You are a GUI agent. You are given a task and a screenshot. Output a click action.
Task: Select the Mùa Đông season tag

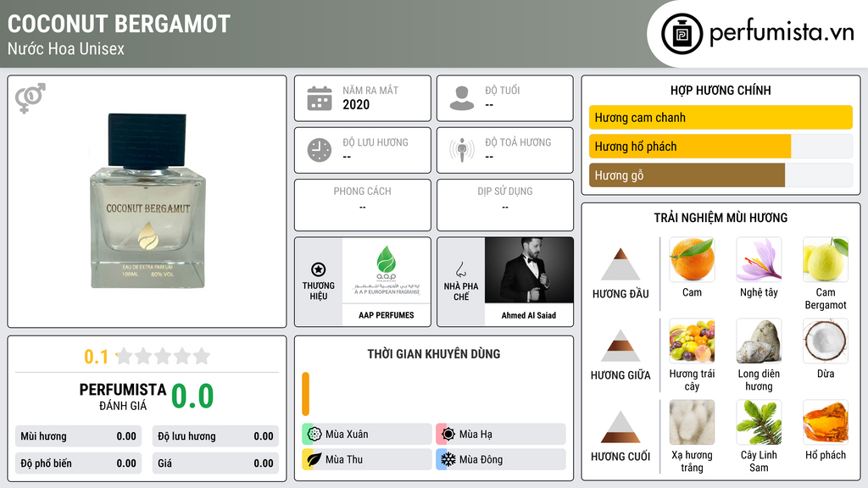click(x=501, y=459)
